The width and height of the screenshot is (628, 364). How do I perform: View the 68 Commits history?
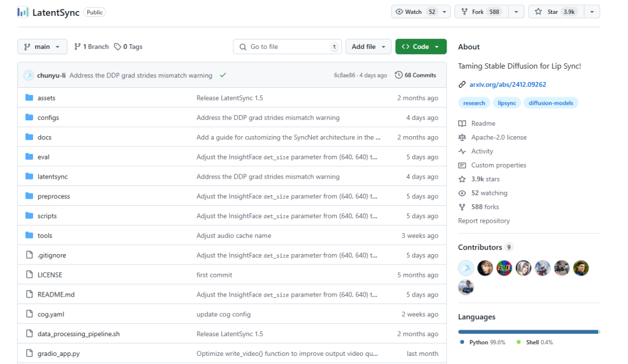pos(415,75)
